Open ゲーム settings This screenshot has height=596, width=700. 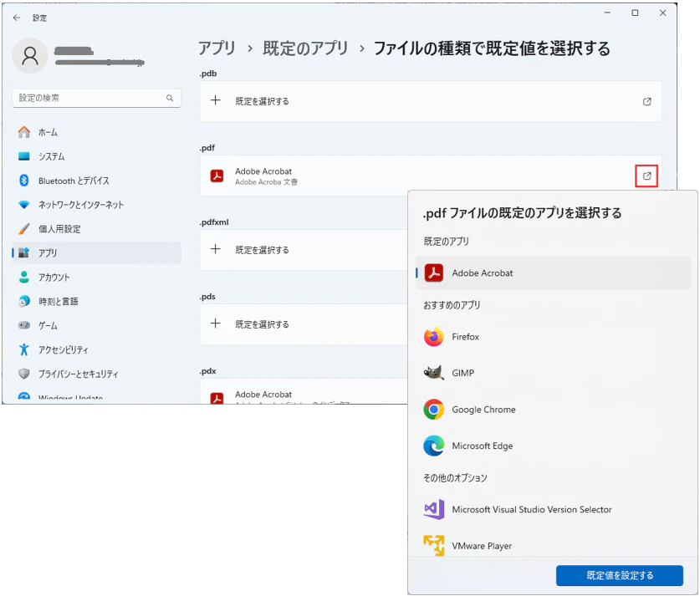coord(96,325)
